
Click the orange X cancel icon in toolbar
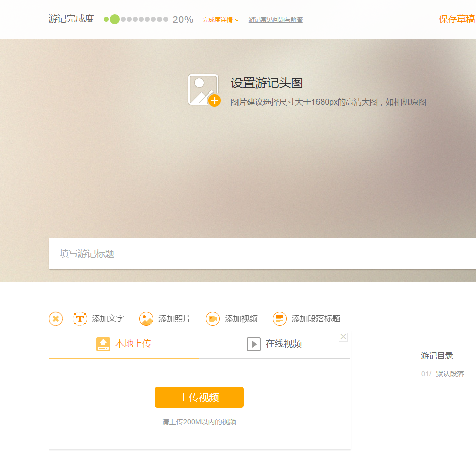(x=56, y=319)
